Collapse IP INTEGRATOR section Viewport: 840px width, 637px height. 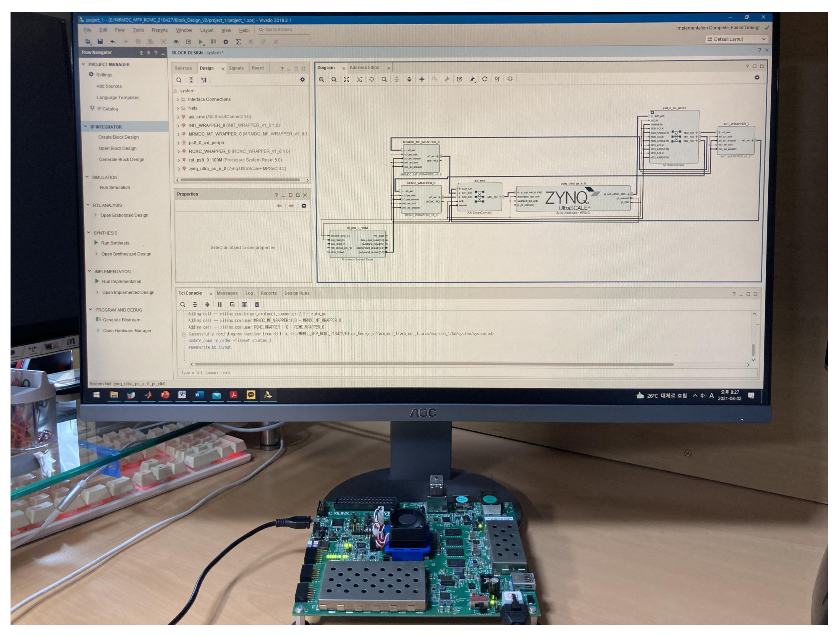pyautogui.click(x=85, y=127)
